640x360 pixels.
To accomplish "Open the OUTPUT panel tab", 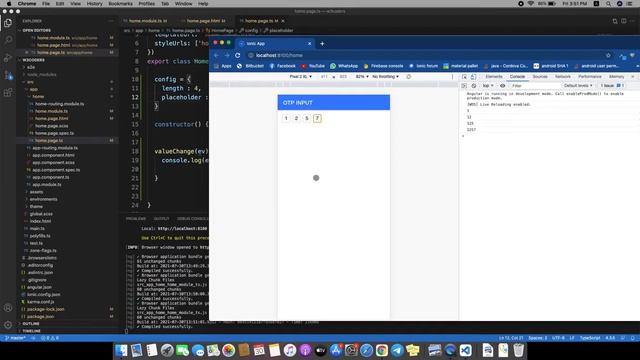I will (161, 219).
